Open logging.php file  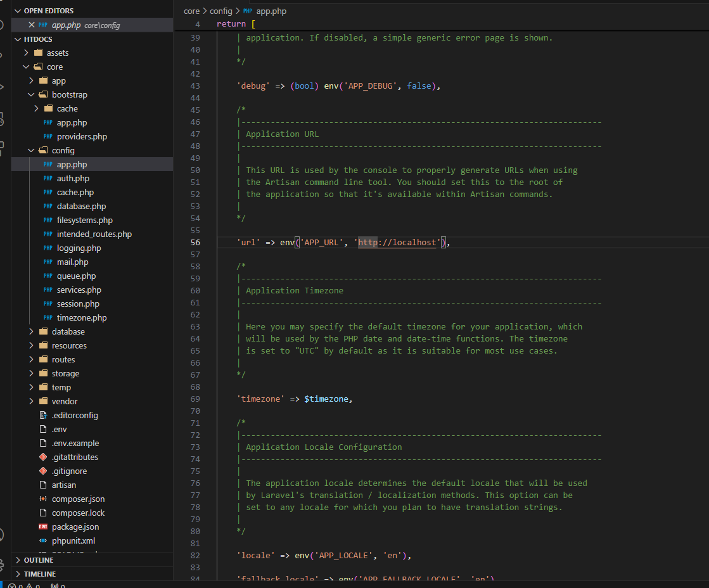click(x=79, y=248)
